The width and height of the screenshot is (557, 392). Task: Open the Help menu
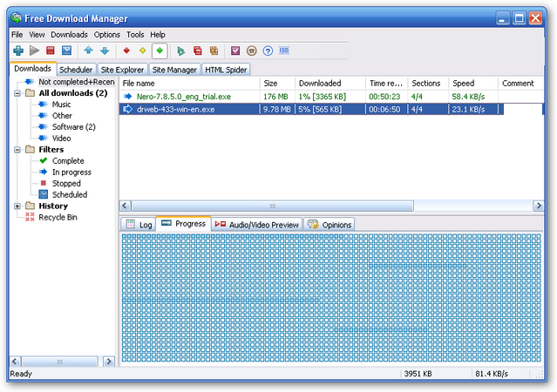[x=158, y=35]
